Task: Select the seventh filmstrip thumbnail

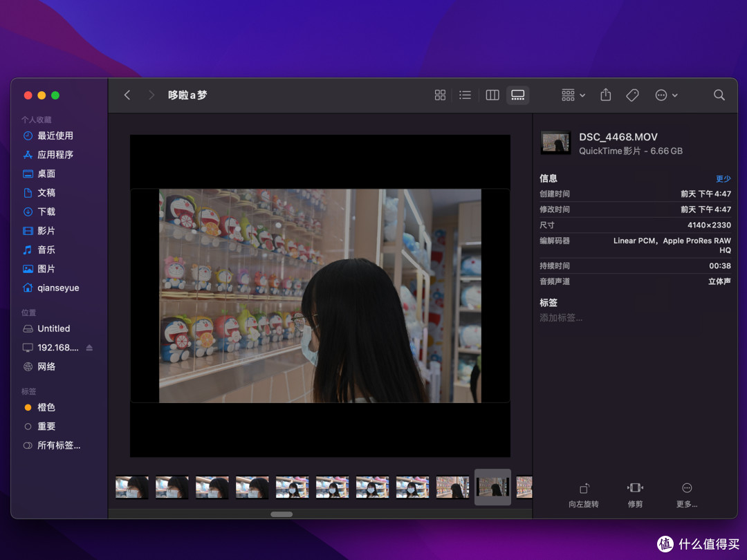Action: click(372, 487)
